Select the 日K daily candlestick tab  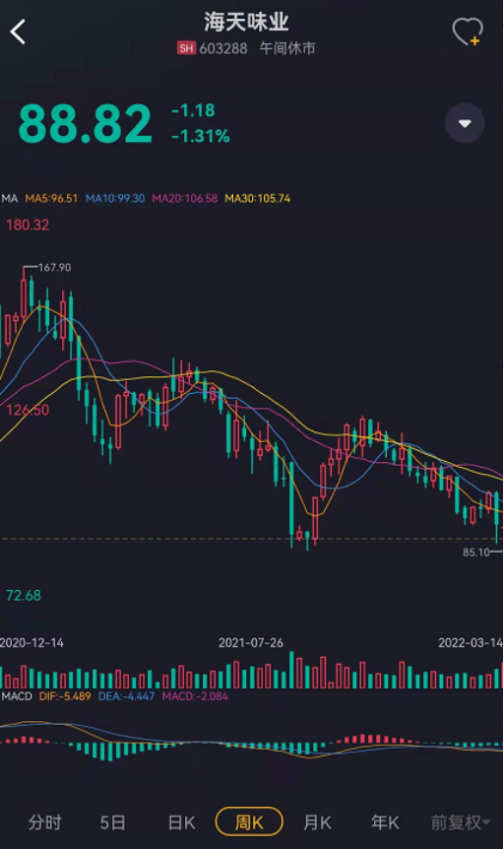181,822
